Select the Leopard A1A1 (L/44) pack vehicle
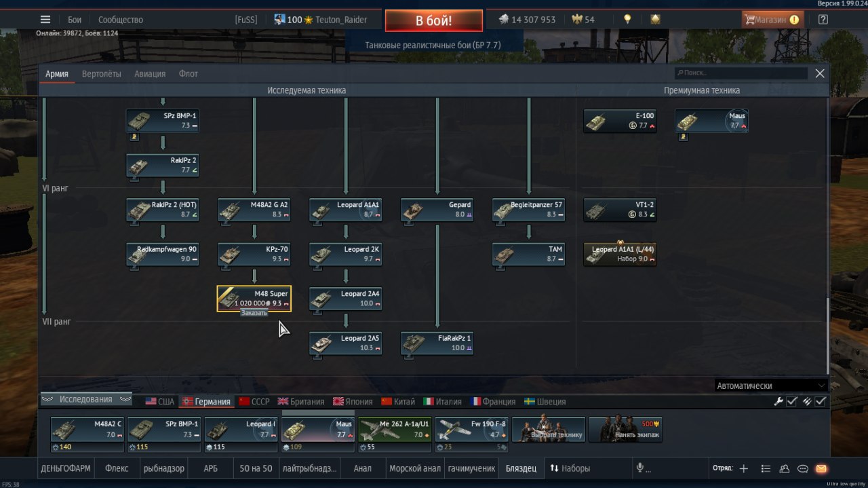Image resolution: width=868 pixels, height=488 pixels. coord(620,255)
